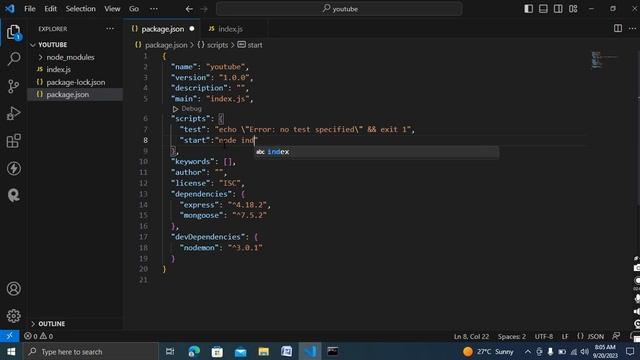
Task: Open Microsoft Edge from the taskbar
Action: tap(194, 351)
